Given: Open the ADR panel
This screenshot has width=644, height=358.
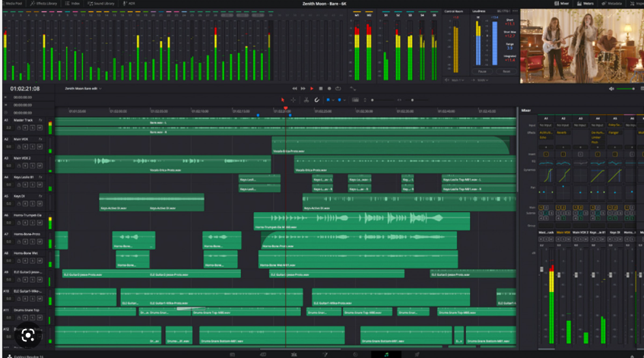Looking at the screenshot, I should 129,3.
